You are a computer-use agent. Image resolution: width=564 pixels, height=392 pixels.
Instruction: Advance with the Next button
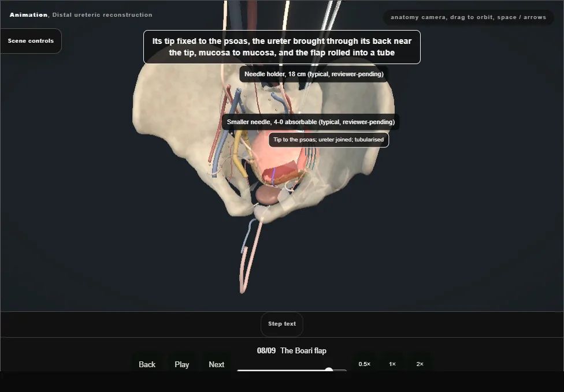pyautogui.click(x=217, y=364)
